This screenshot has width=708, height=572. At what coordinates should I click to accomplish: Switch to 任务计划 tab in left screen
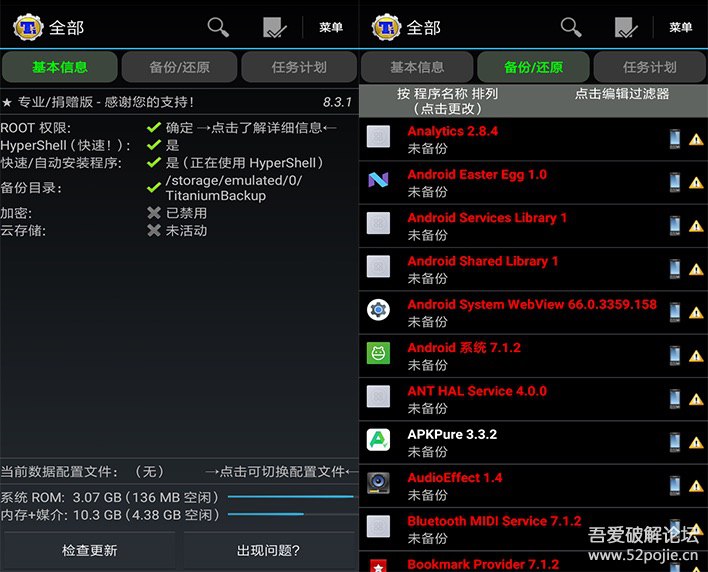tap(299, 67)
